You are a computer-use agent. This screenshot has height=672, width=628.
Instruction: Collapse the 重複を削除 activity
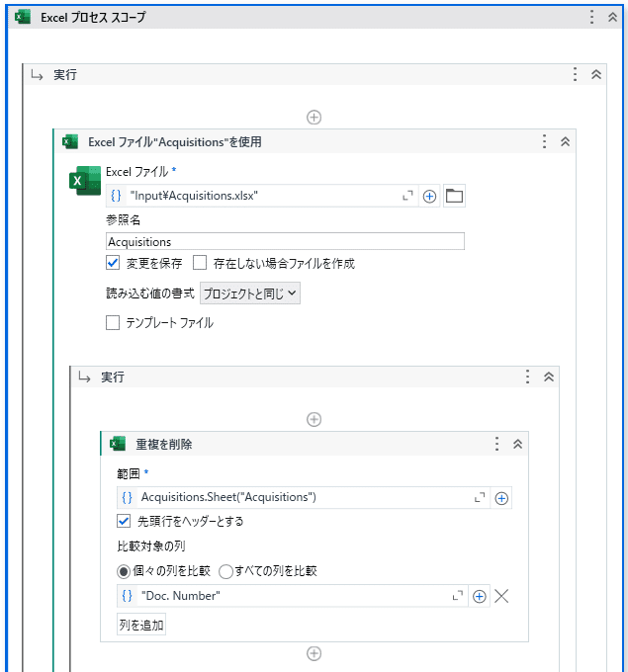click(x=518, y=444)
